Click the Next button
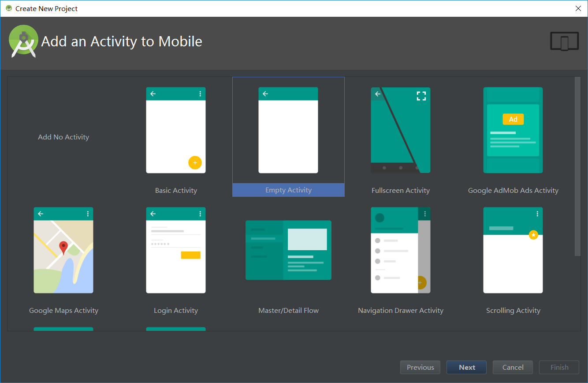This screenshot has height=383, width=588. (x=466, y=367)
